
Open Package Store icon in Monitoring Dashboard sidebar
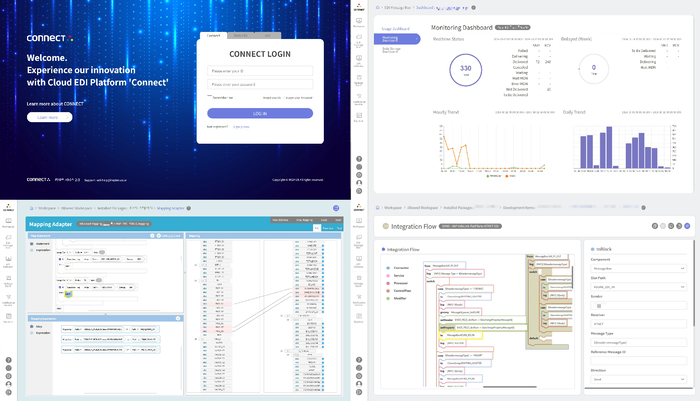pyautogui.click(x=359, y=79)
